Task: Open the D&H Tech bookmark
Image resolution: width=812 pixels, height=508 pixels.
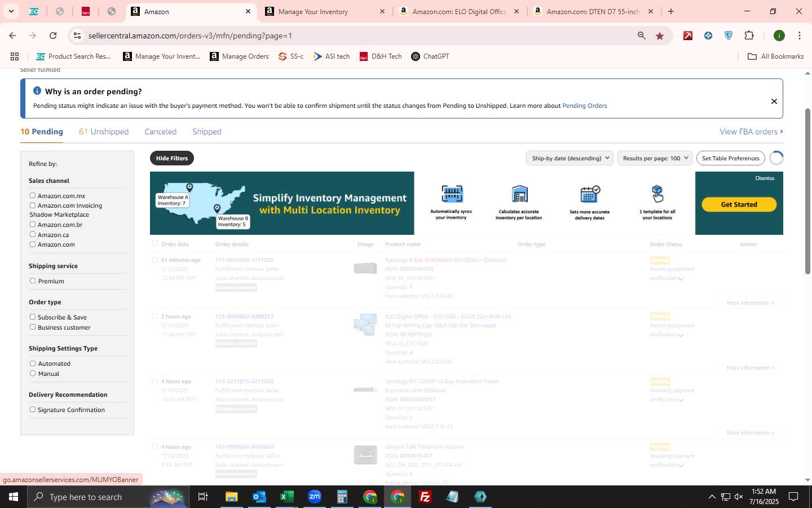Action: pos(381,56)
